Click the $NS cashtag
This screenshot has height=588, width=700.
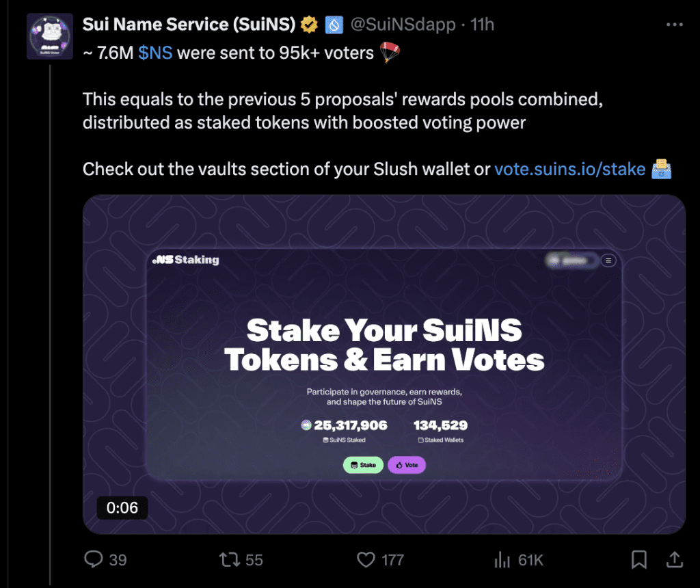pyautogui.click(x=155, y=53)
